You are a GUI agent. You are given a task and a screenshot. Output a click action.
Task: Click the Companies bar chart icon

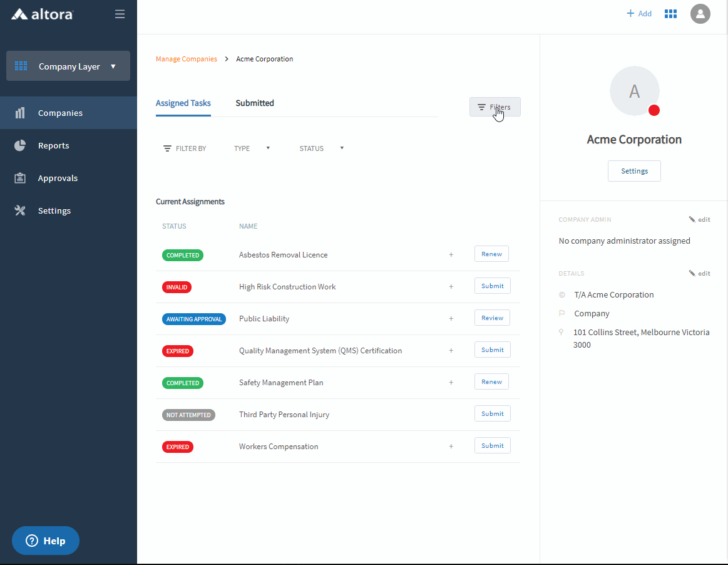click(x=20, y=113)
